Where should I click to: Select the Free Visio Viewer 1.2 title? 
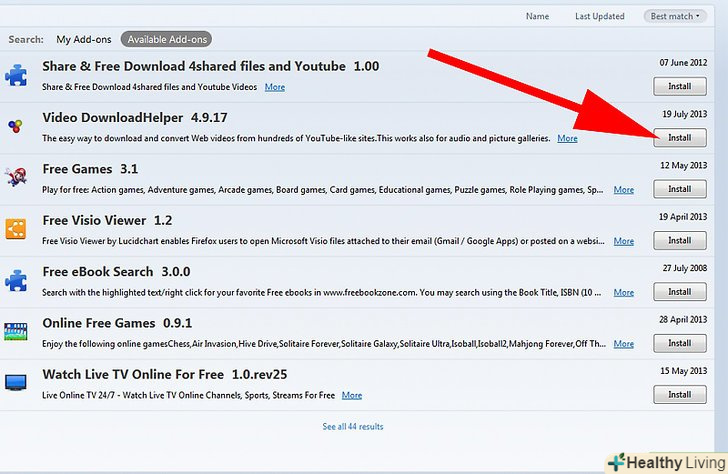point(107,221)
